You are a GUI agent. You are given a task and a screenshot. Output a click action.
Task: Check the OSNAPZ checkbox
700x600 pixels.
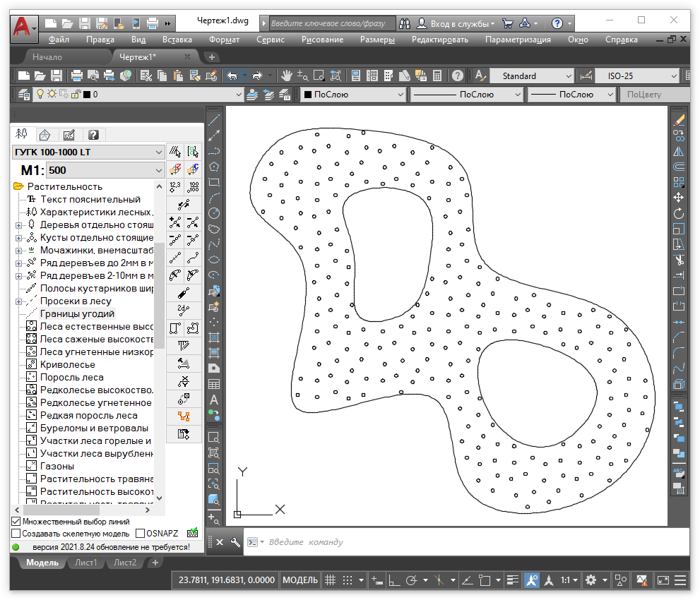(140, 534)
